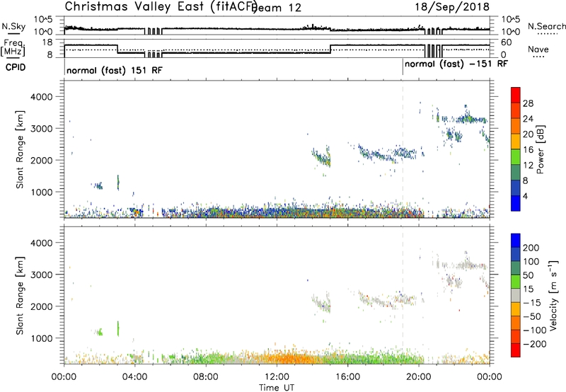Viewport: 566px width, 392px height.
Task: Click the gray -15 to 15 Velocity colorbar segment
Action: (x=516, y=295)
